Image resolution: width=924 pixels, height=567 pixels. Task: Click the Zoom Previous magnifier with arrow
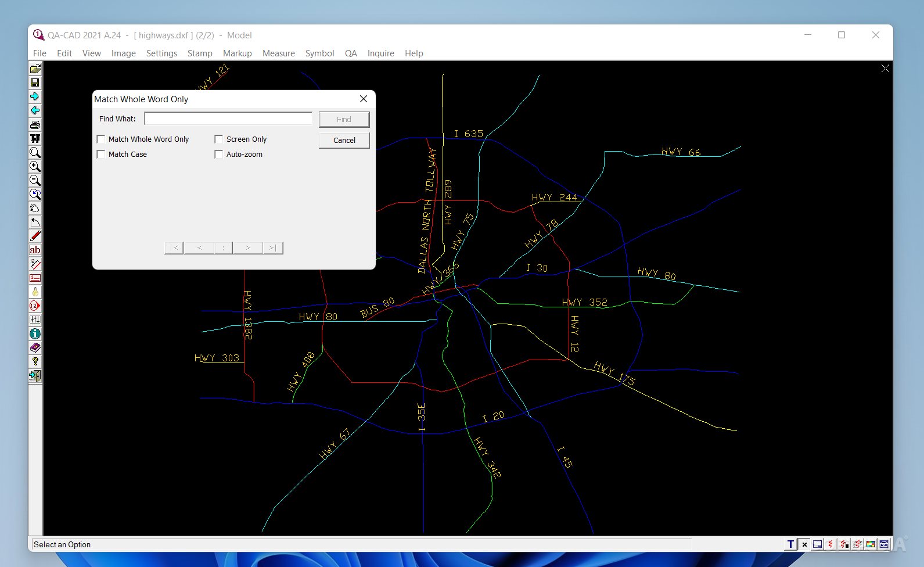(x=35, y=194)
